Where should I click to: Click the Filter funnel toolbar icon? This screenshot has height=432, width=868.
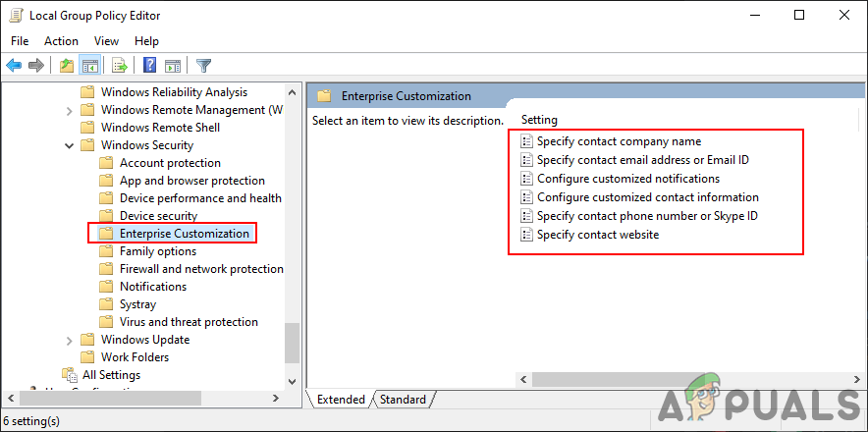[x=203, y=66]
